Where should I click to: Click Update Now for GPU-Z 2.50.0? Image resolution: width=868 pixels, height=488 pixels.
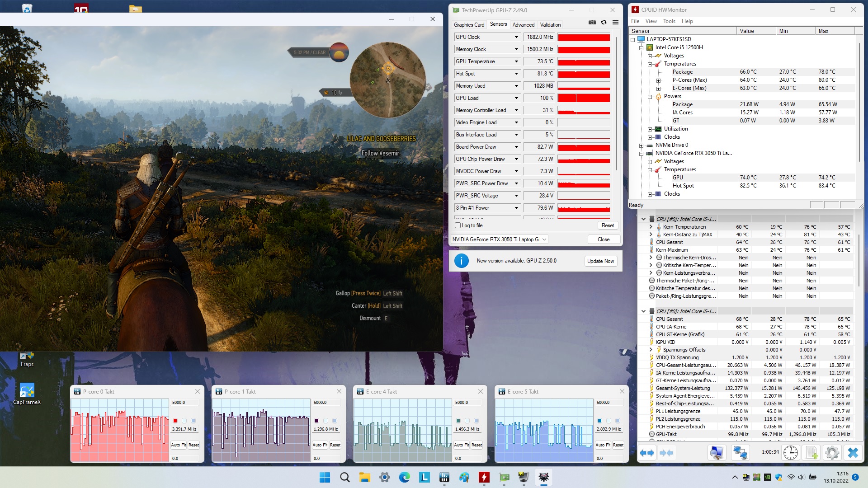(x=600, y=261)
